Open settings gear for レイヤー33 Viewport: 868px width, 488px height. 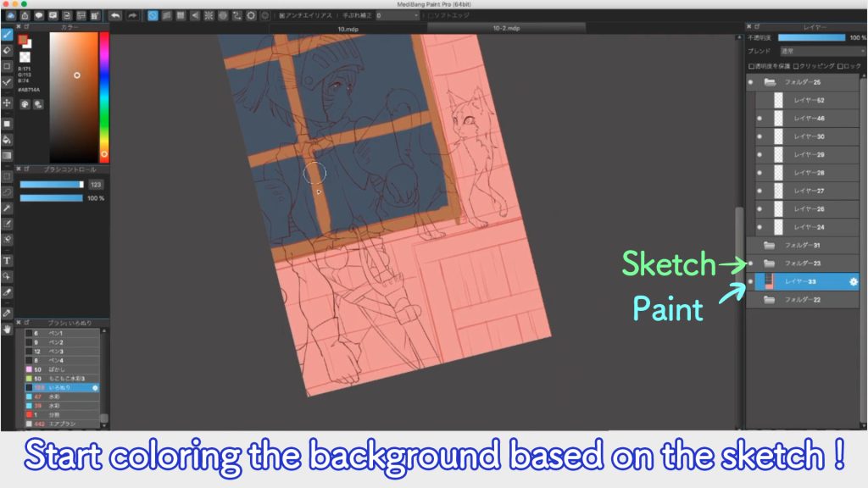[x=853, y=281]
